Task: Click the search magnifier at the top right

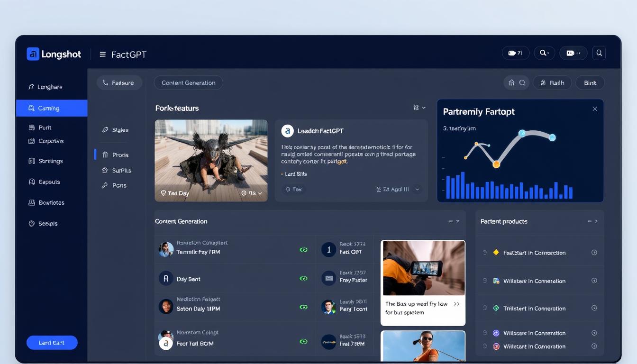Action: pyautogui.click(x=599, y=53)
